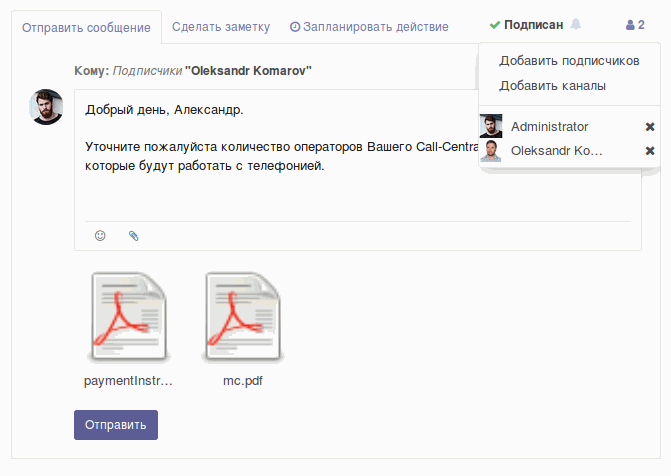The height and width of the screenshot is (476, 671).
Task: Open the Oleksandr Ko... follower entry
Action: pos(556,151)
